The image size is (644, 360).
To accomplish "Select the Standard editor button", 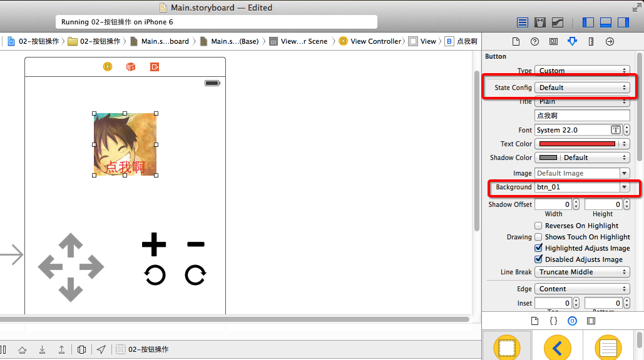I will pos(523,22).
